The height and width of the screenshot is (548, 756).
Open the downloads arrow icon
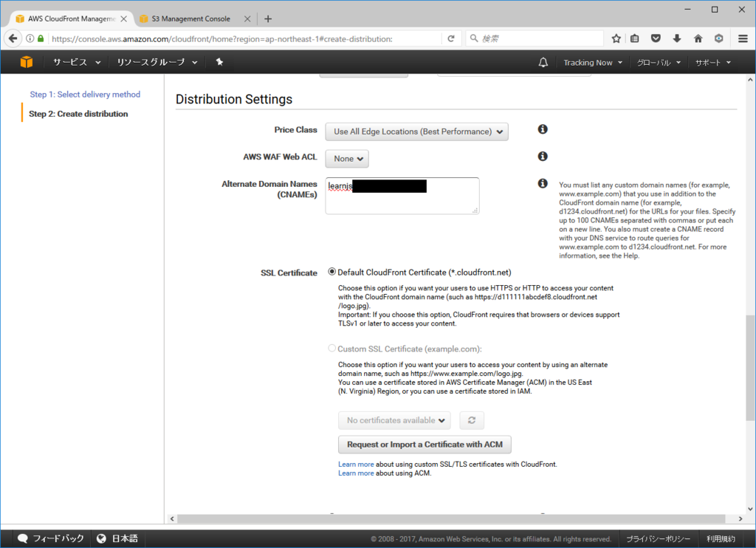tap(677, 38)
